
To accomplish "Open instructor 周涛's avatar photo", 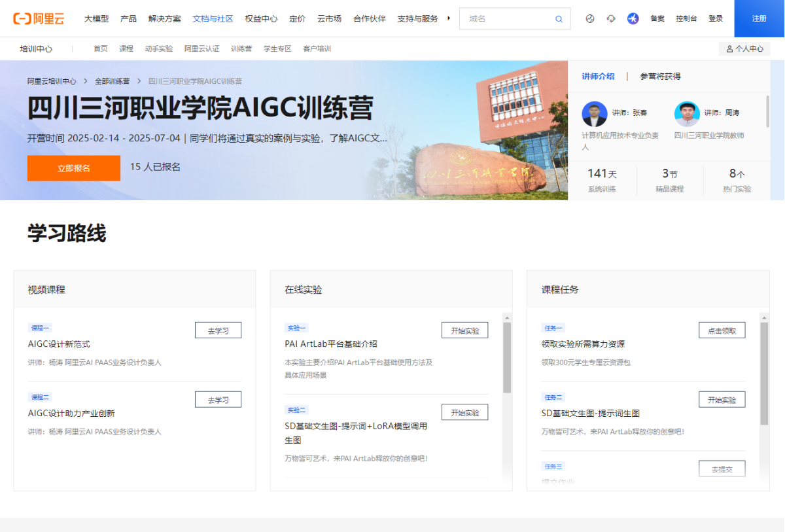I will click(687, 113).
